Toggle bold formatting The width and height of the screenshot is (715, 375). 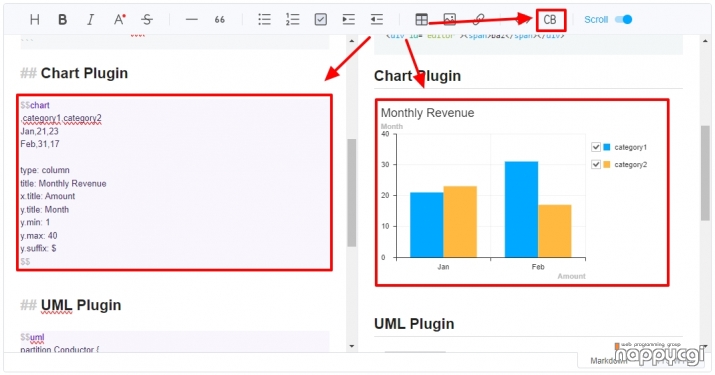coord(62,20)
